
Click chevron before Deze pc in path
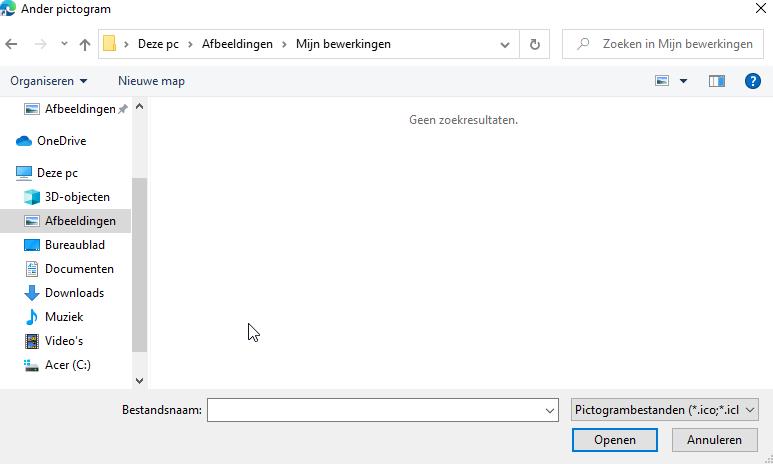click(x=126, y=44)
